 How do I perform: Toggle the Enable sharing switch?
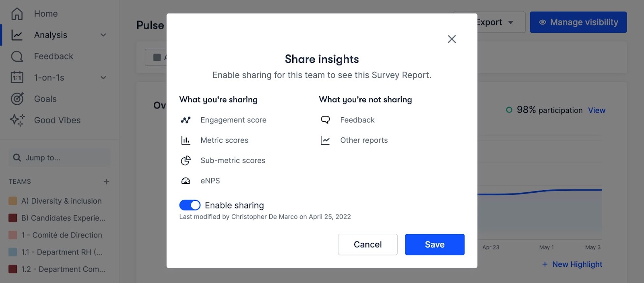(190, 205)
